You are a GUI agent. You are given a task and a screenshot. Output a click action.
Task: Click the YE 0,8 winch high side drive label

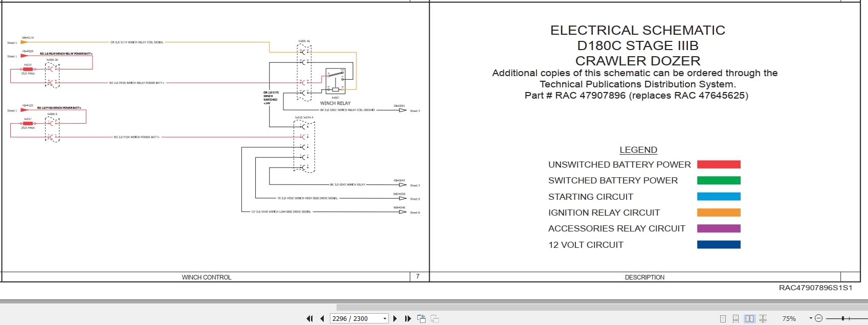307,198
